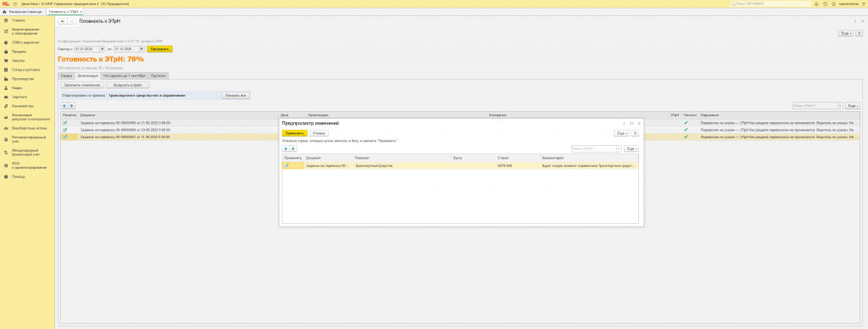Open calendar for the period end date

[x=142, y=48]
